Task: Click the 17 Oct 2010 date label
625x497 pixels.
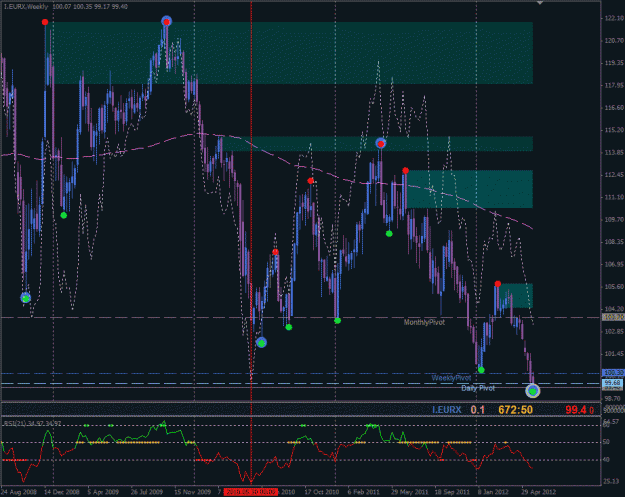Action: 322,492
